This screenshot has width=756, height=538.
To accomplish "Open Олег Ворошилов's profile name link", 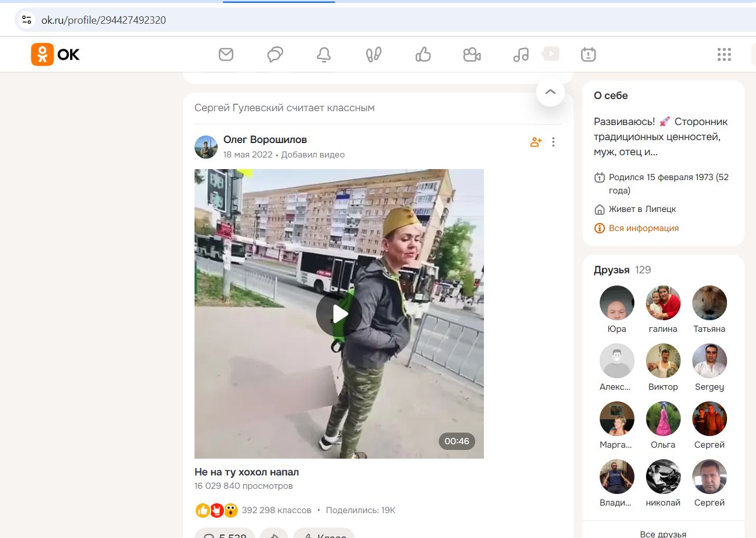I will pos(265,140).
